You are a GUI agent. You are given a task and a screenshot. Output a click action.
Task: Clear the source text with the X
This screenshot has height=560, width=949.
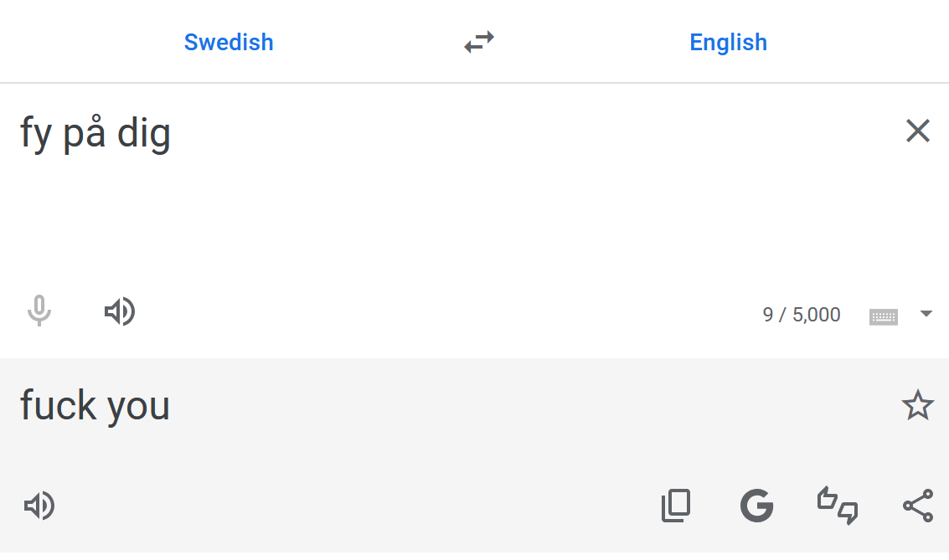pos(917,131)
